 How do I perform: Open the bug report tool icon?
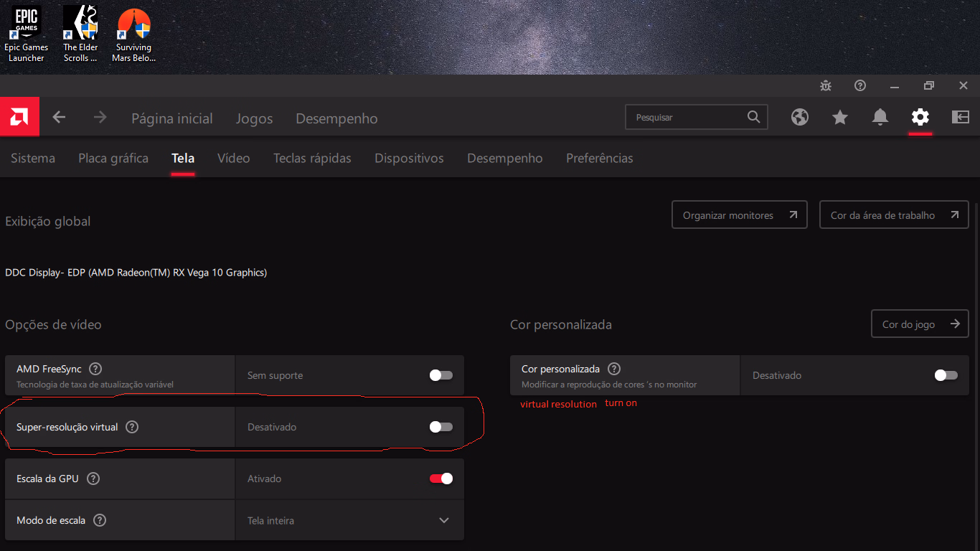826,85
